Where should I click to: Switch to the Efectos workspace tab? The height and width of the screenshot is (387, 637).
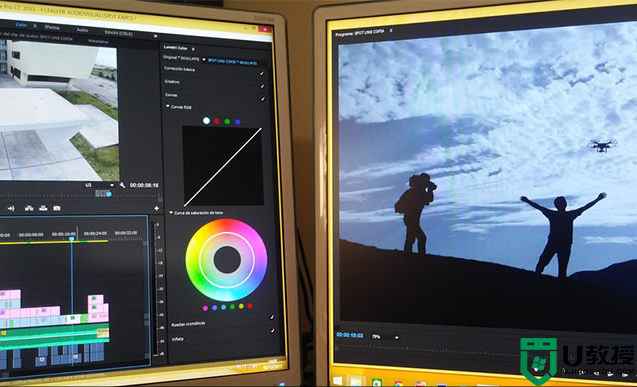pyautogui.click(x=52, y=27)
